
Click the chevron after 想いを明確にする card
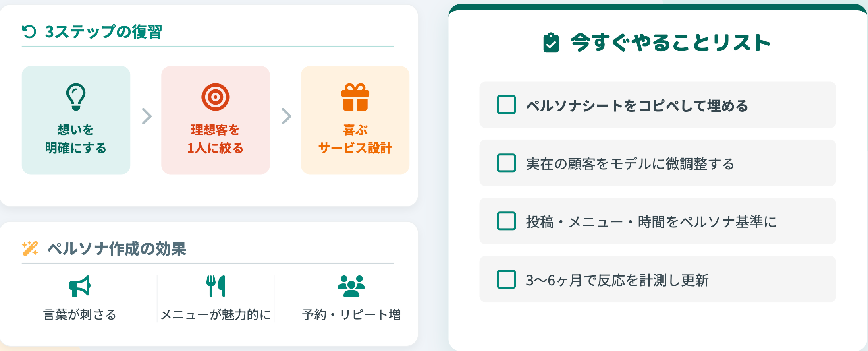point(147,116)
